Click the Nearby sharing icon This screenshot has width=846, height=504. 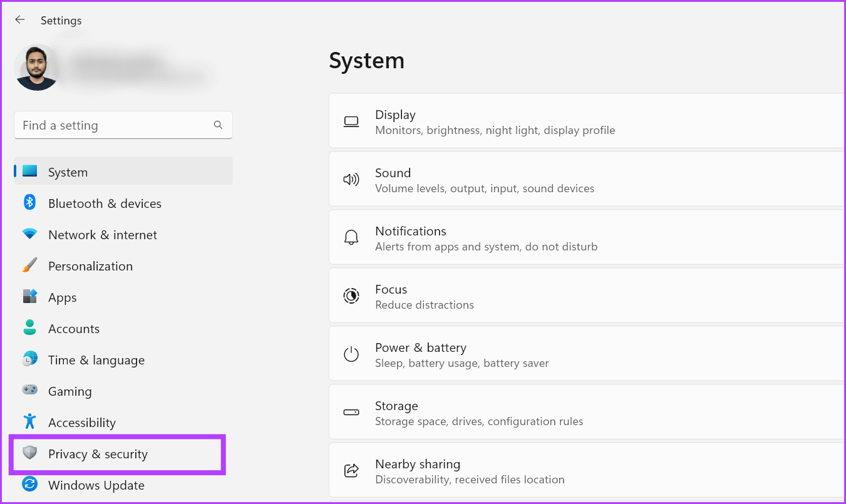[351, 471]
